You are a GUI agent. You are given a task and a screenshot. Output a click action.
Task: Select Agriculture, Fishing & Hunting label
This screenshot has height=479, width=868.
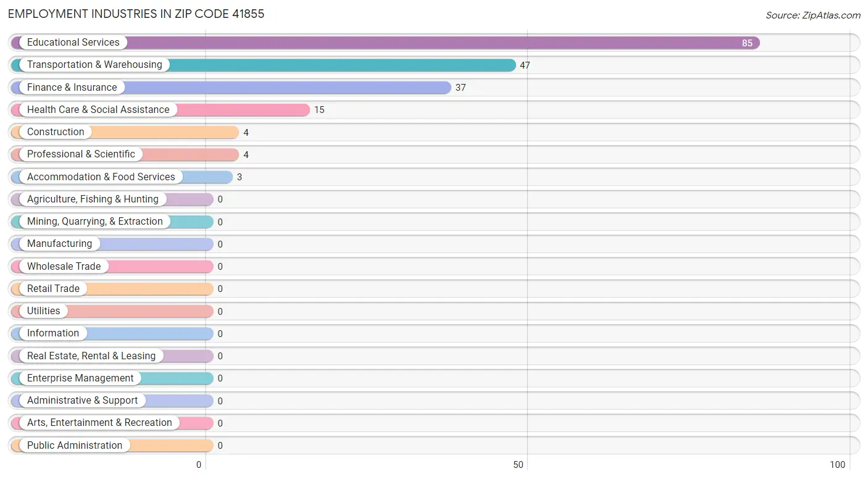point(93,199)
